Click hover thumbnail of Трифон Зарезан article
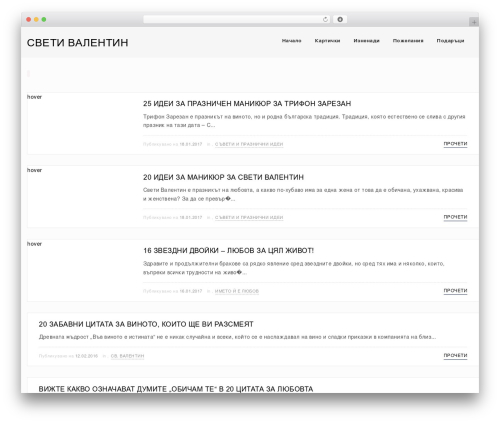The width and height of the screenshot is (500, 423). (34, 97)
